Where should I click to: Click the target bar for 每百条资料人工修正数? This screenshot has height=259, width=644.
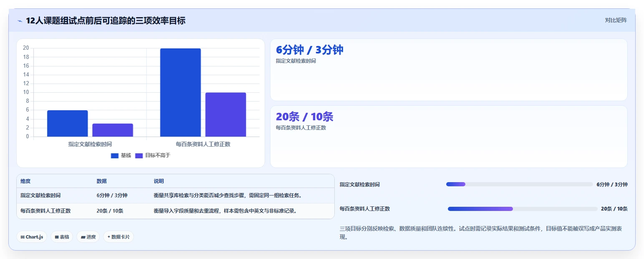(x=226, y=114)
